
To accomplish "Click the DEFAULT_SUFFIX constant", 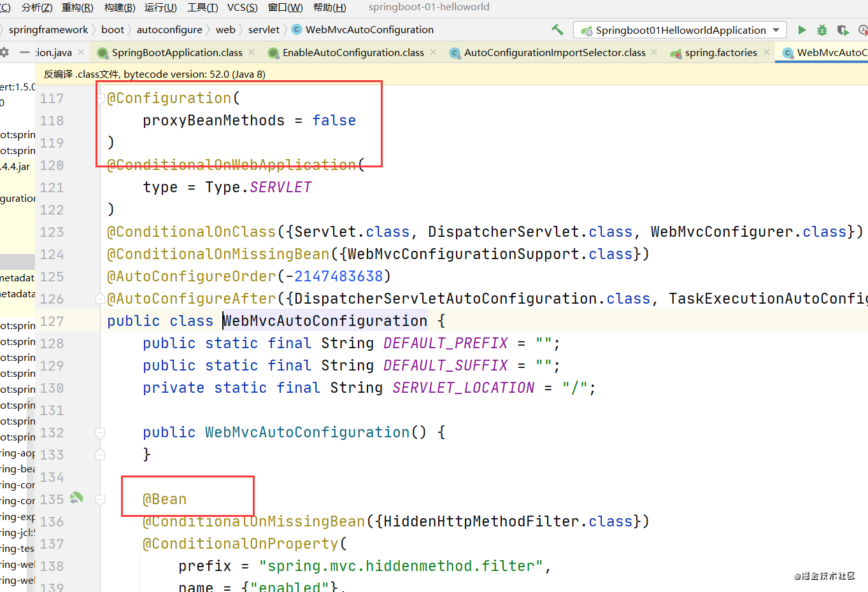I will 446,366.
